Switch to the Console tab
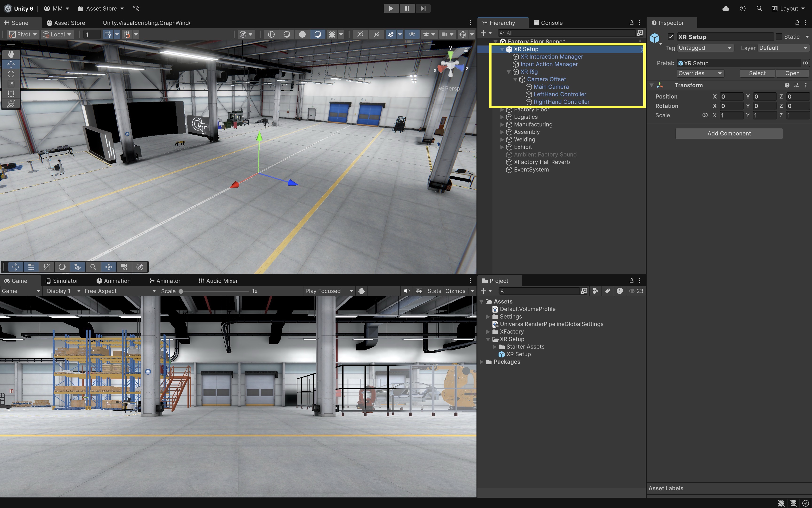812x508 pixels. click(x=548, y=23)
